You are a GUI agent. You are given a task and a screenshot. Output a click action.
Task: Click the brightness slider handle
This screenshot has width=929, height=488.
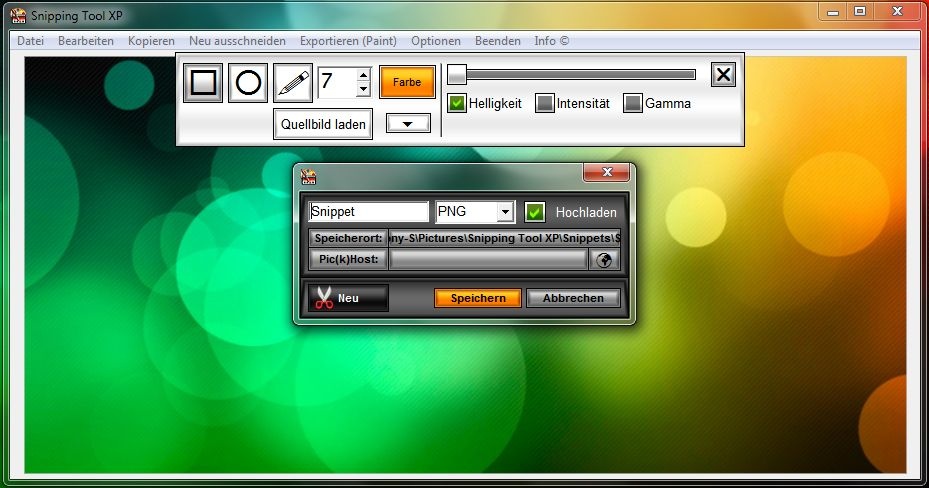click(457, 75)
